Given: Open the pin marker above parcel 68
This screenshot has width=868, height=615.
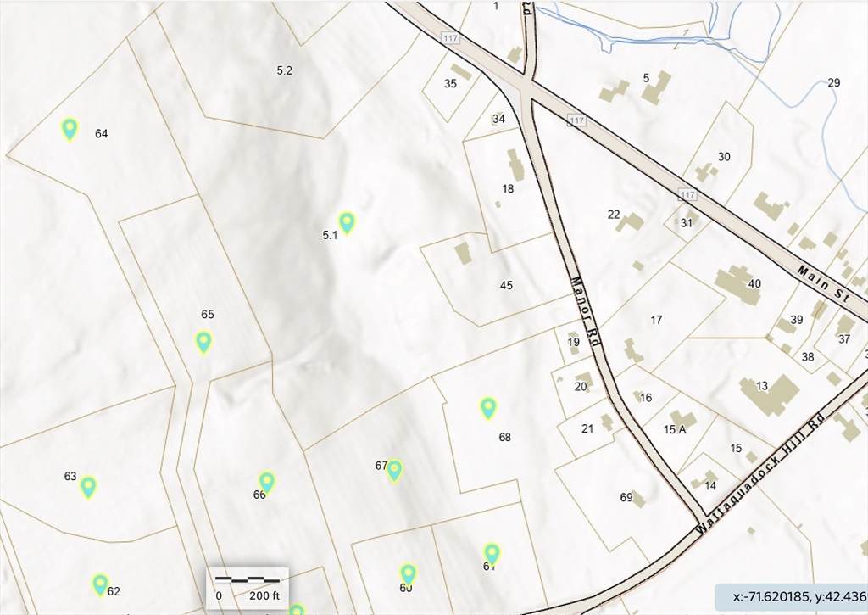Looking at the screenshot, I should 487,408.
